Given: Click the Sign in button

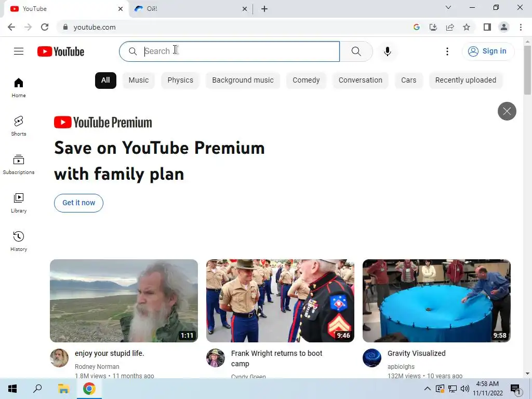Looking at the screenshot, I should coord(488,51).
